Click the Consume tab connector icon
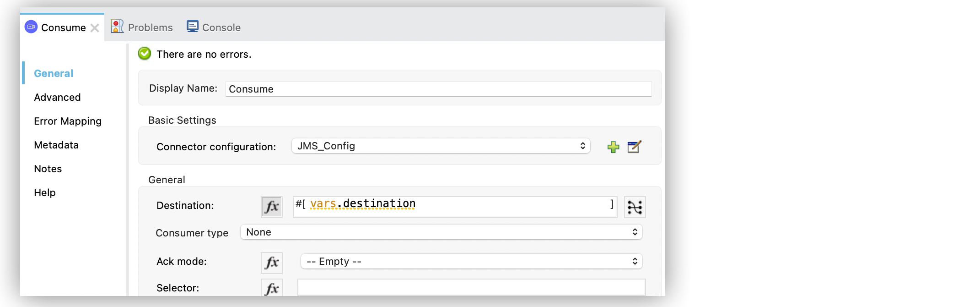The image size is (980, 307). pos(31,27)
